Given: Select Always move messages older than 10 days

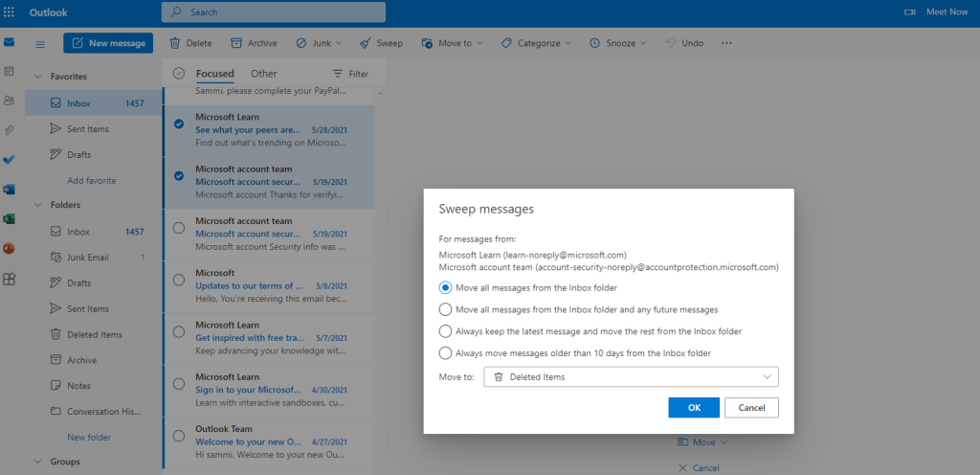Looking at the screenshot, I should pyautogui.click(x=446, y=353).
